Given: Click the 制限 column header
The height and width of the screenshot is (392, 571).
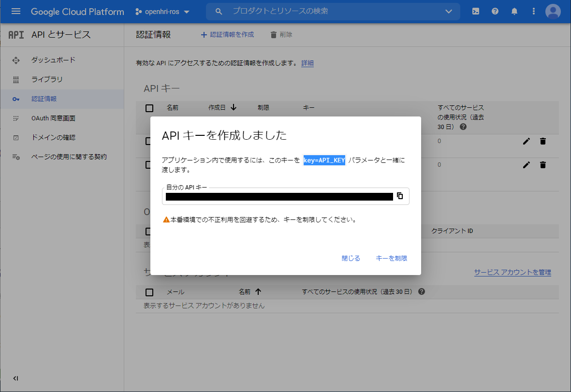Looking at the screenshot, I should point(264,108).
